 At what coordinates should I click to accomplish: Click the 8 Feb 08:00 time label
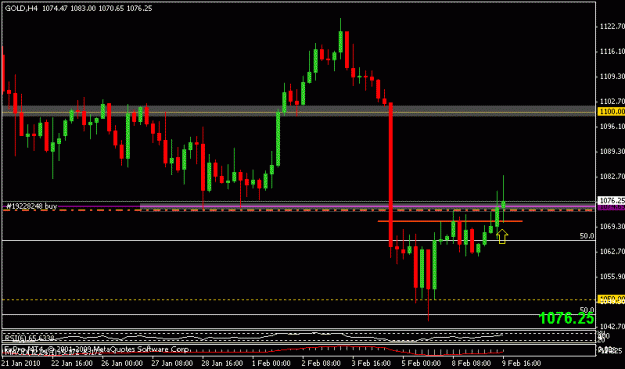pos(471,363)
